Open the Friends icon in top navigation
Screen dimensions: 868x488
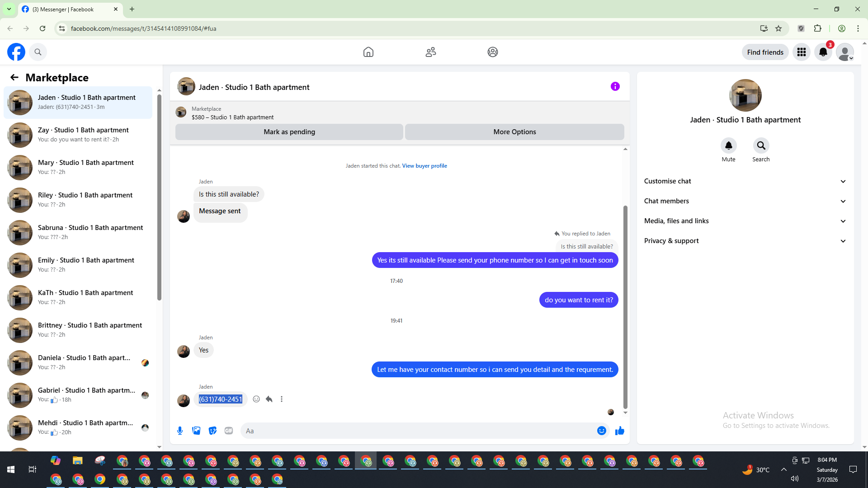click(431, 52)
